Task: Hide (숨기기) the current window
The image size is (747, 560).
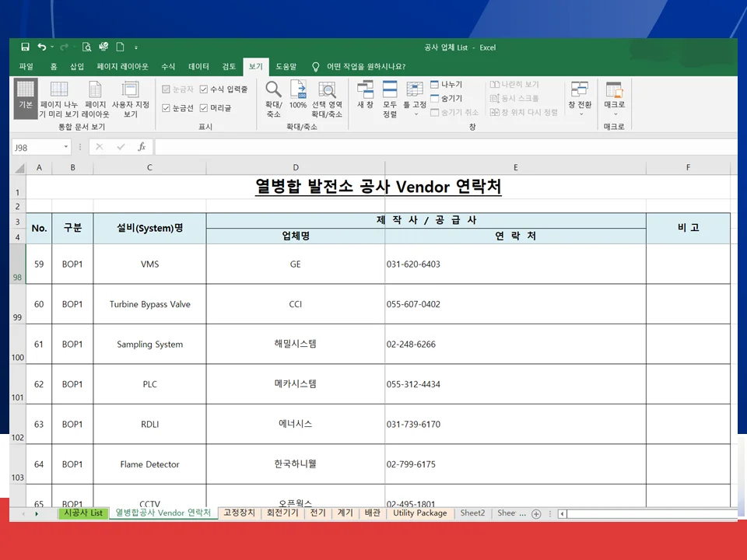Action: point(447,98)
